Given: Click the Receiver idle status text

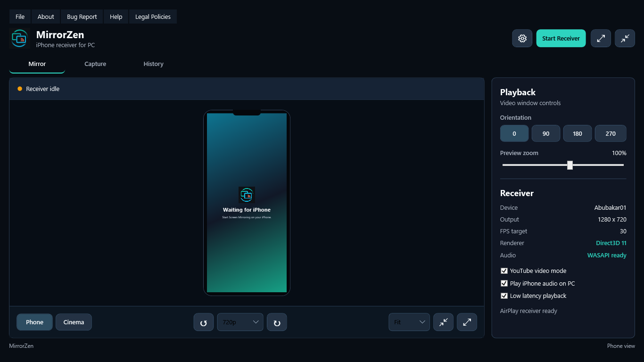Looking at the screenshot, I should tap(43, 89).
